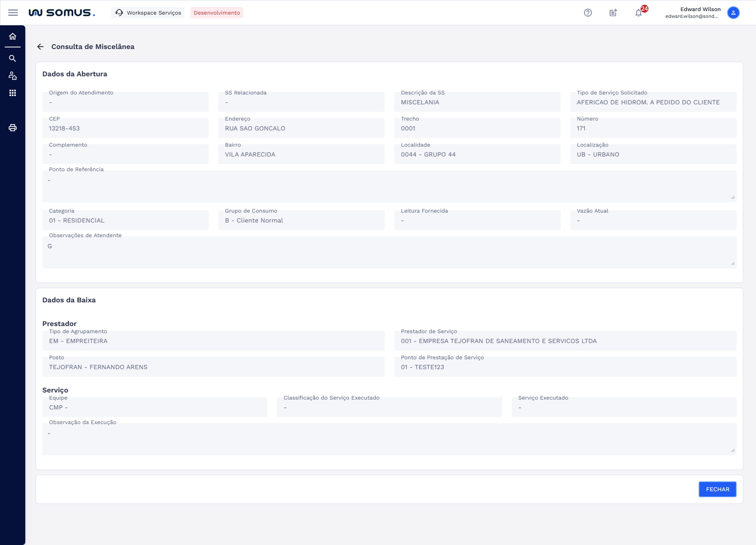Open the help question mark icon
Viewport: 756px width, 545px height.
[588, 13]
